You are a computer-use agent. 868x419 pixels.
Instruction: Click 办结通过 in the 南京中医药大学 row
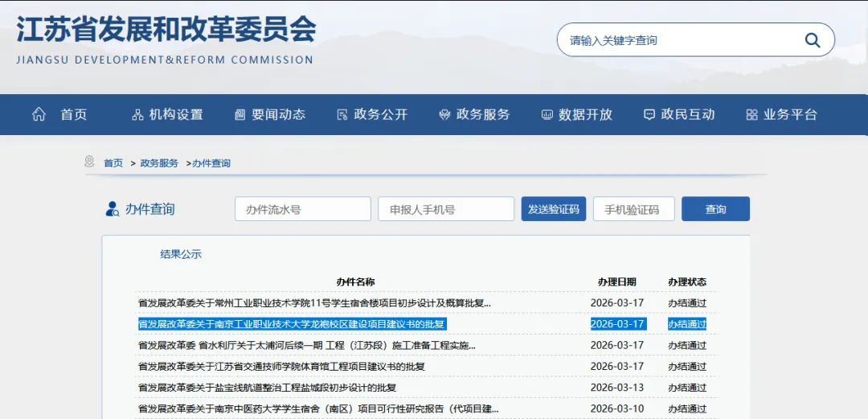click(687, 409)
